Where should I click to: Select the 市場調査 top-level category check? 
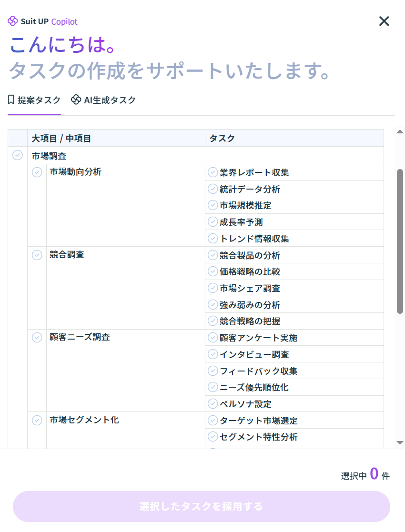(18, 155)
